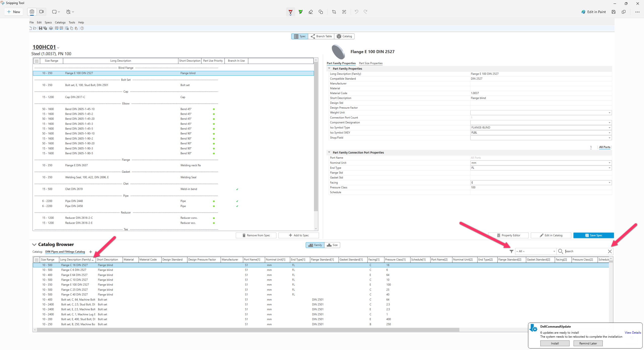Switch to video recording mode

click(42, 12)
